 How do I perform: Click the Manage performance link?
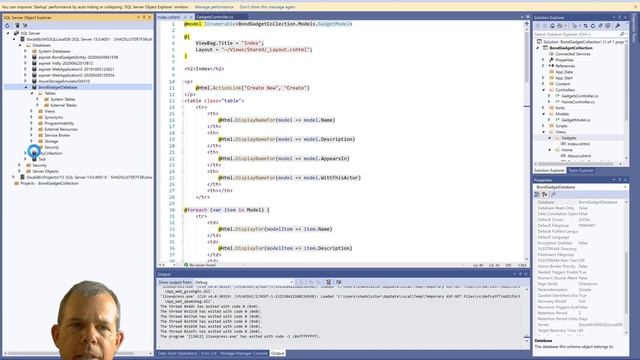click(214, 7)
